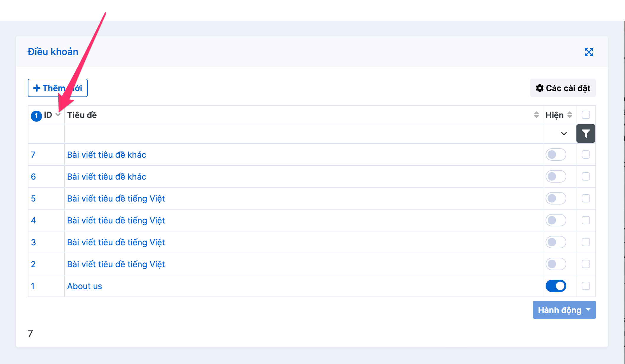Enable the toggle for row ID 7
Viewport: 625px width, 364px height.
click(x=556, y=154)
